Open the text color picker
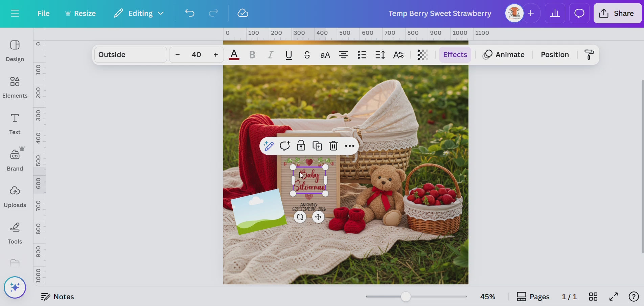644x306 pixels. [x=234, y=55]
